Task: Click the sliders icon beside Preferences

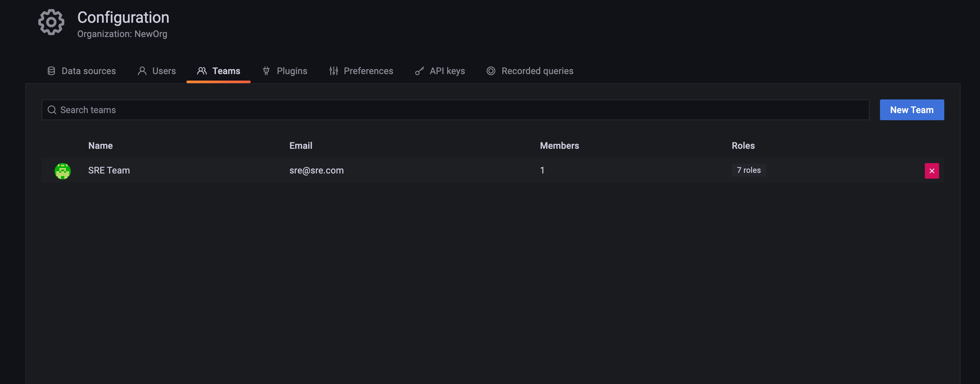Action: click(333, 71)
